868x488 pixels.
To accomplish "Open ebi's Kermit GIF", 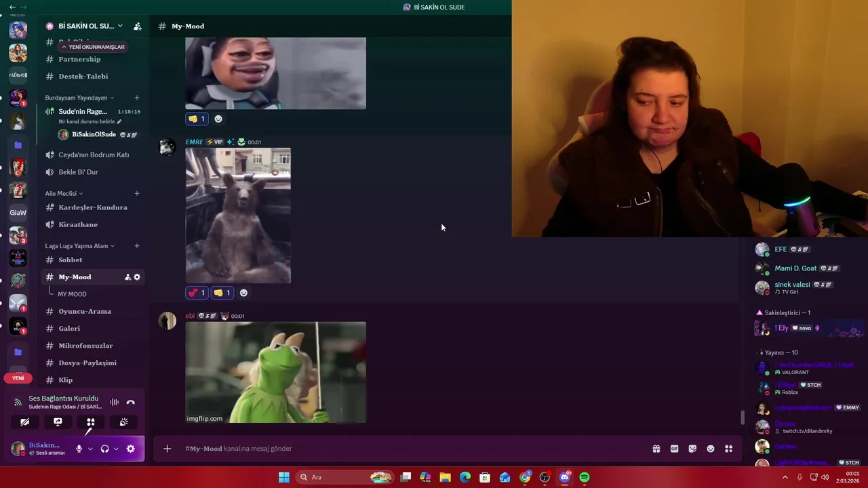I will click(x=276, y=372).
